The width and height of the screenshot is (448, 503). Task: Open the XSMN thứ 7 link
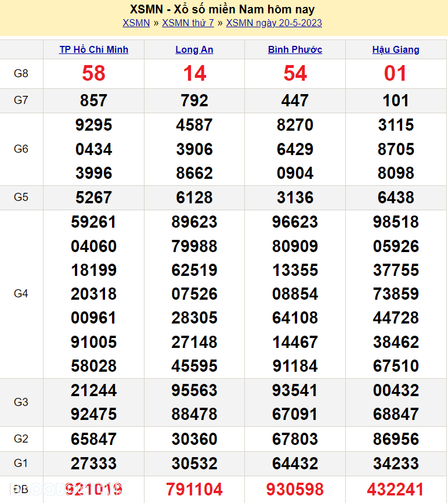(x=187, y=23)
